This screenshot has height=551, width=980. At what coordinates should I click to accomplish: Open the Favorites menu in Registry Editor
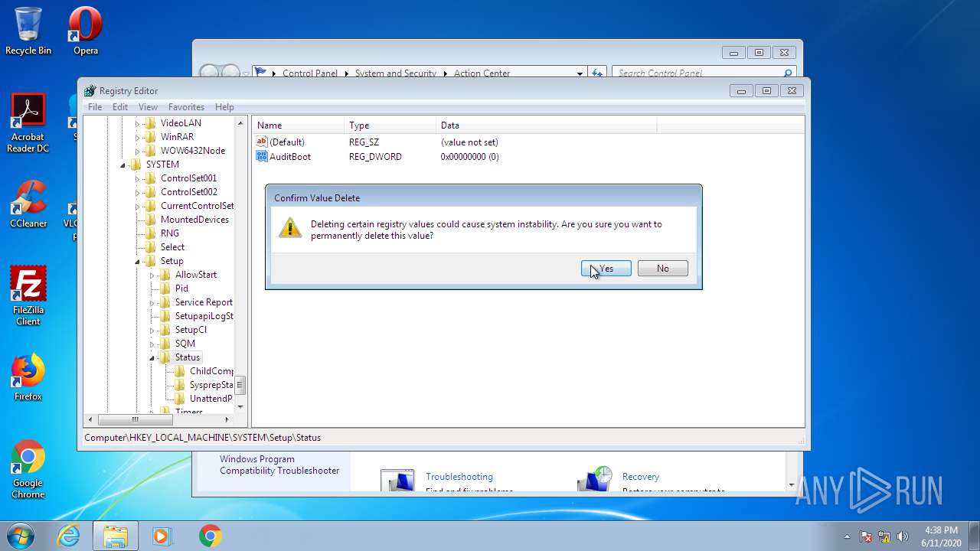click(x=186, y=107)
